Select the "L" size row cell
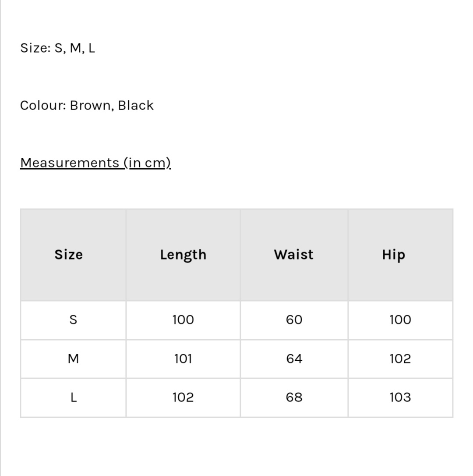This screenshot has height=476, width=473. point(73,398)
